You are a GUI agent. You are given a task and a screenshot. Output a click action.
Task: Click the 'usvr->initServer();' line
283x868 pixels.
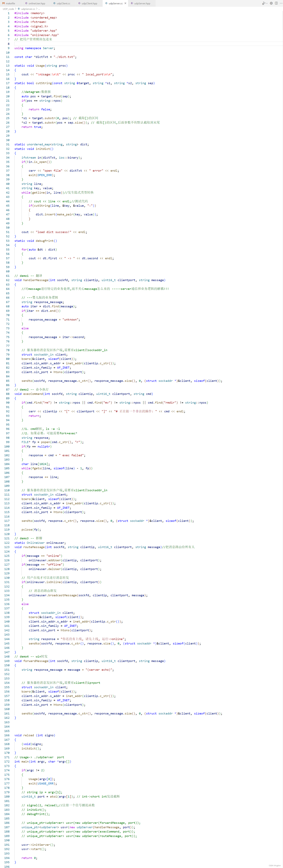click(x=38, y=845)
